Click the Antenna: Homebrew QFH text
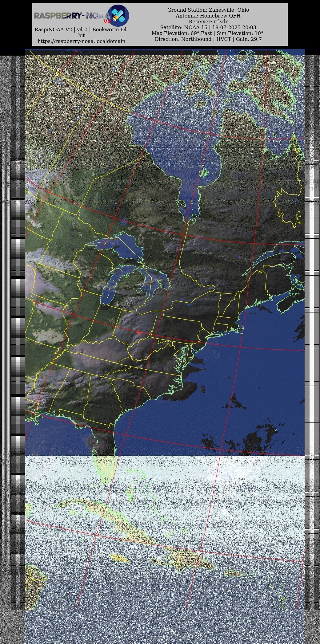 208,16
